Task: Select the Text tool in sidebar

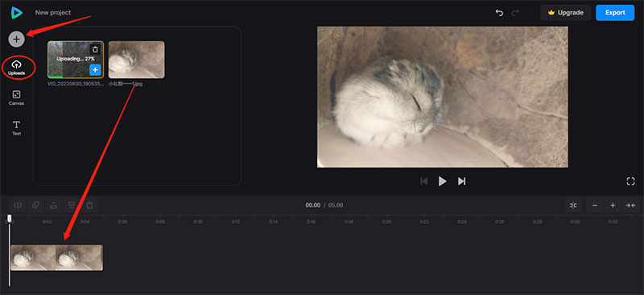Action: [x=16, y=128]
